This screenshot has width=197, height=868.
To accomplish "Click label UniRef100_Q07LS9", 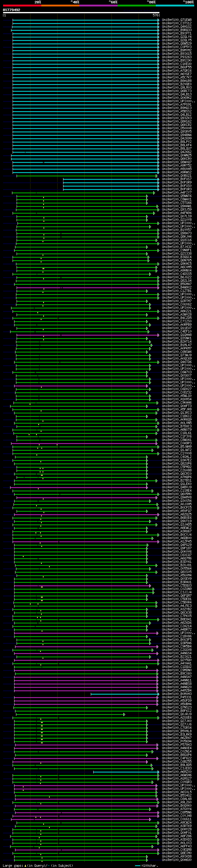I will pyautogui.click(x=177, y=216).
